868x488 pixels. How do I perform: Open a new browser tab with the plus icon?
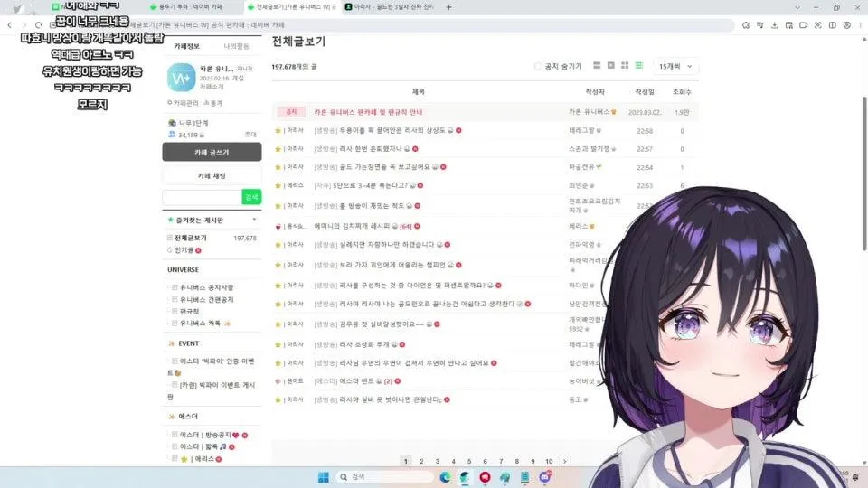(448, 7)
